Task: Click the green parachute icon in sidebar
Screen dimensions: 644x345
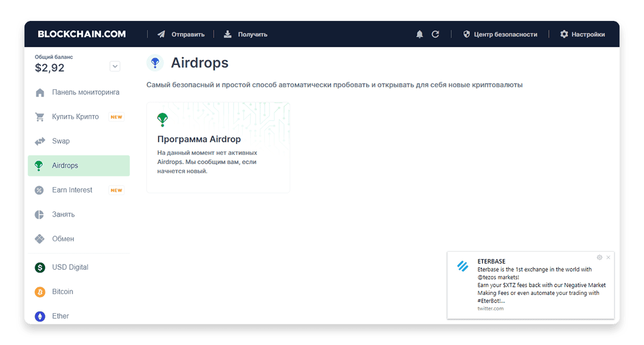Action: tap(39, 166)
